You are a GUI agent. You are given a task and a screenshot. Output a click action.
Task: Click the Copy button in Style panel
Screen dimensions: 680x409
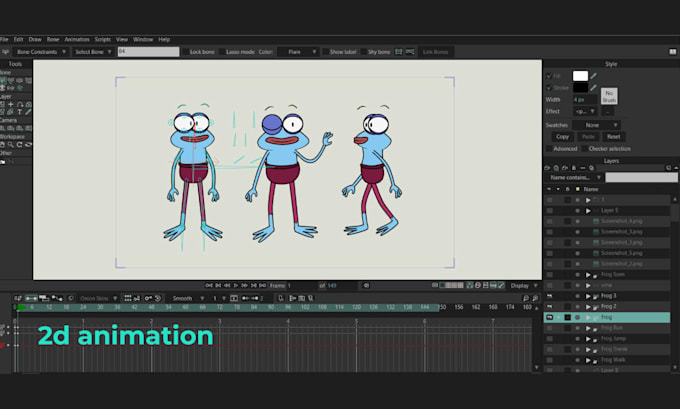(x=562, y=137)
